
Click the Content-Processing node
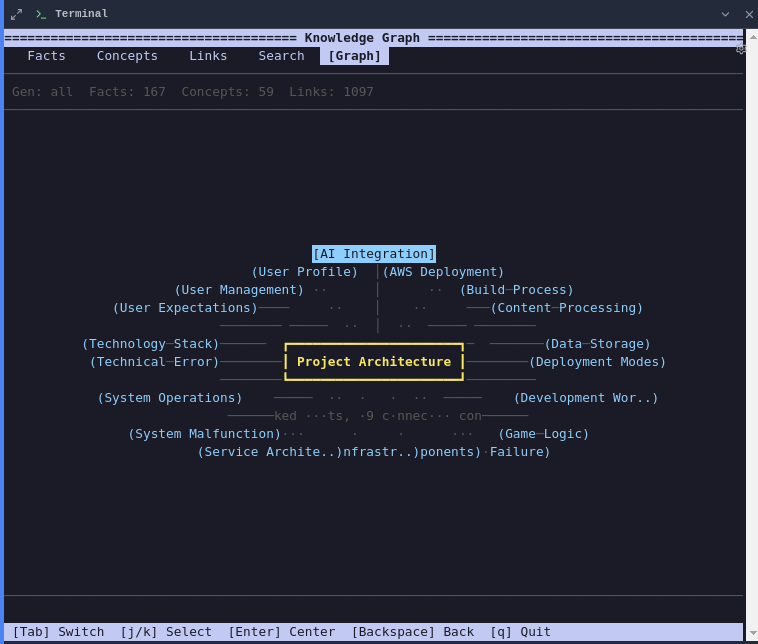(x=567, y=308)
